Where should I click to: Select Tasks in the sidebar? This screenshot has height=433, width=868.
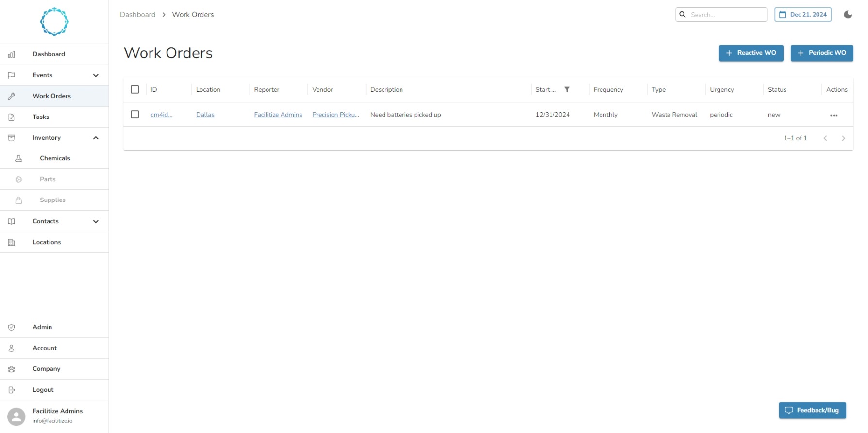click(x=54, y=117)
